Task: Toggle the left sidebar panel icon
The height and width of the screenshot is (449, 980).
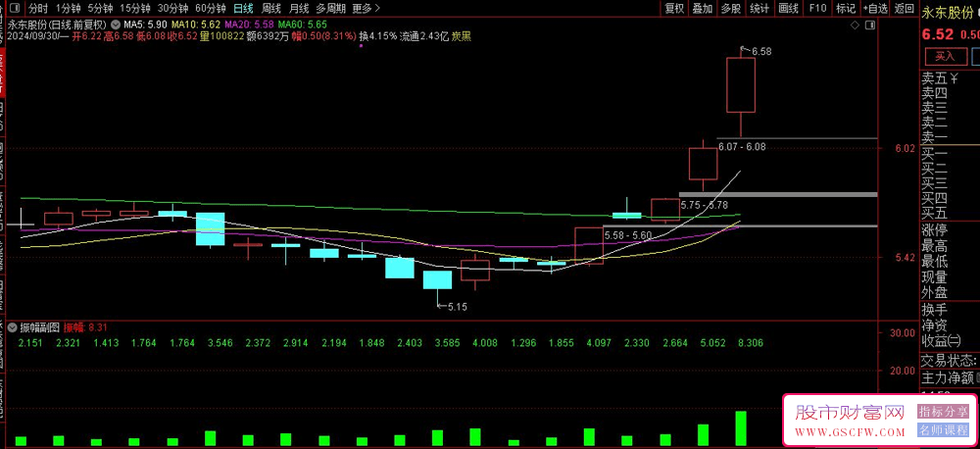Action: click(x=15, y=8)
